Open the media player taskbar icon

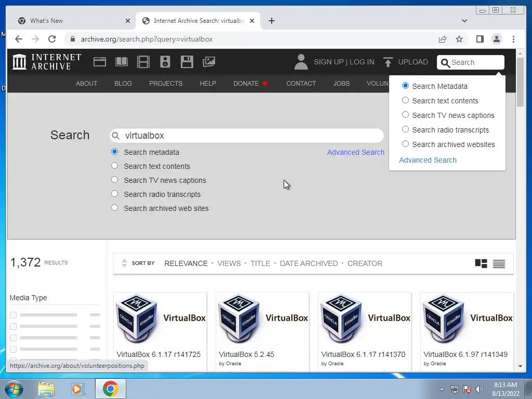pyautogui.click(x=77, y=389)
